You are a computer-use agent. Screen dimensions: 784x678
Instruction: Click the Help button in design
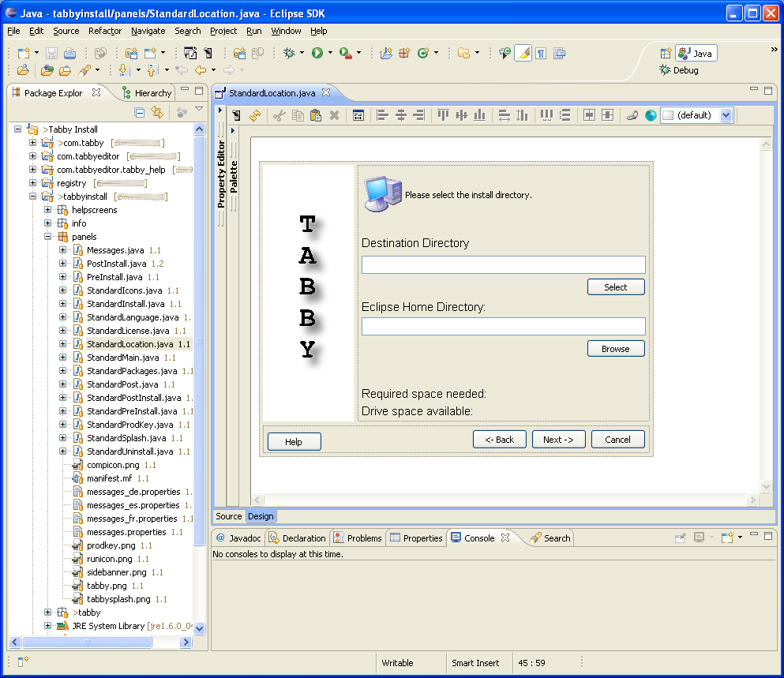click(x=294, y=441)
